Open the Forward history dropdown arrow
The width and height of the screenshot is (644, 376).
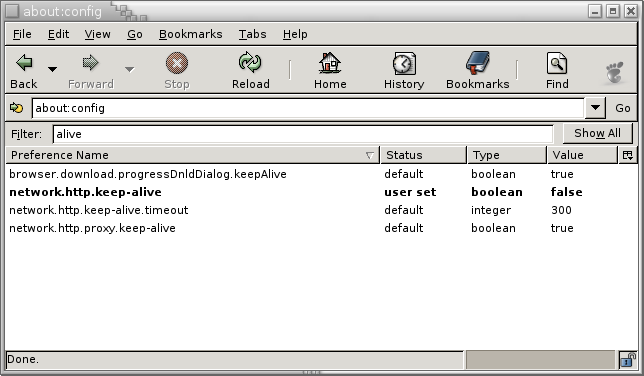coord(130,69)
